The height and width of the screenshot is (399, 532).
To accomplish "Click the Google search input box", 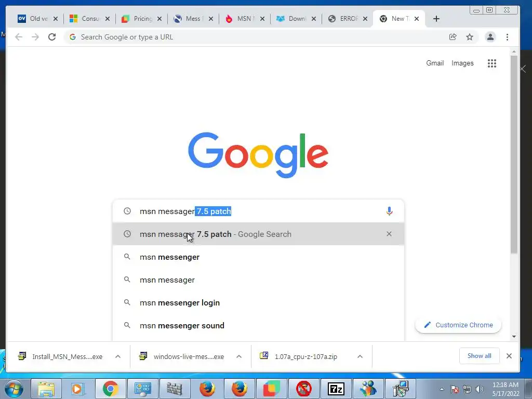I will (x=258, y=211).
